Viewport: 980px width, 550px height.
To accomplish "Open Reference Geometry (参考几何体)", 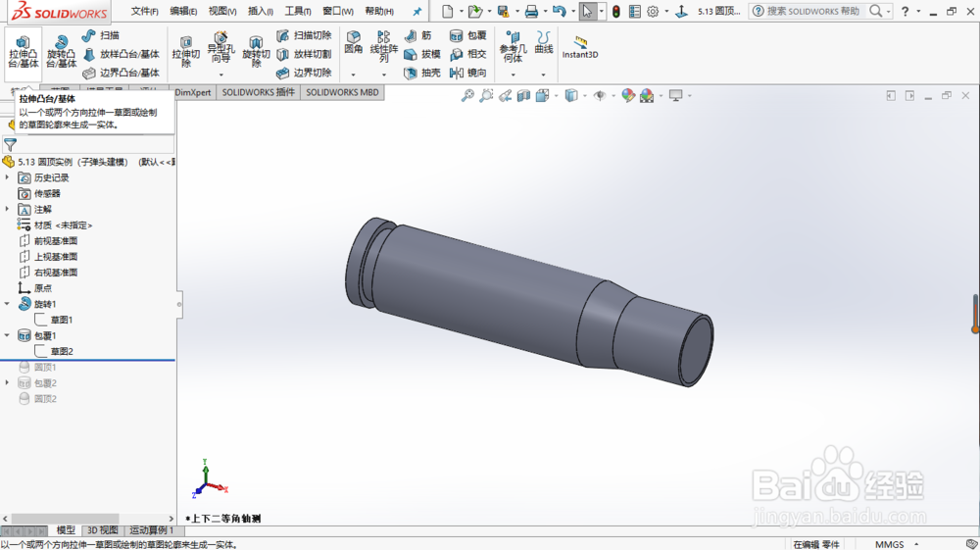I will (513, 47).
